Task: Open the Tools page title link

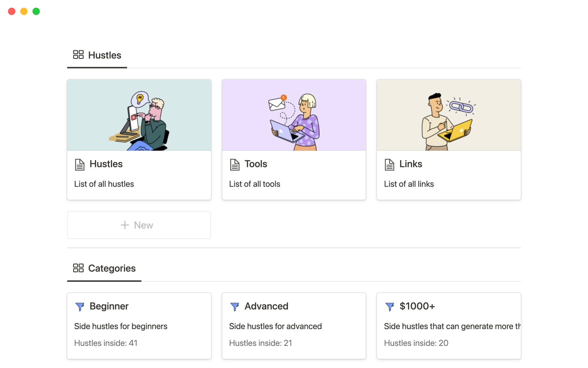Action: [256, 164]
